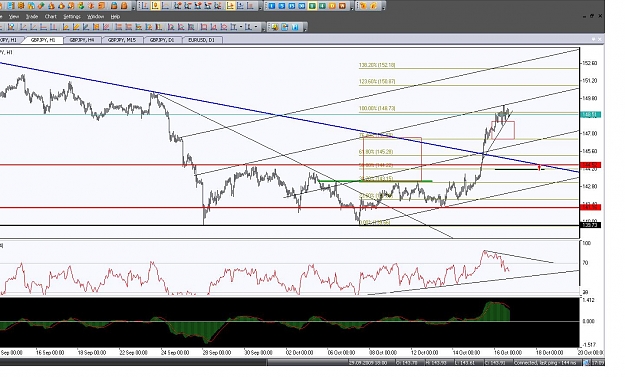Open the Window menu
Viewport: 625px width, 377px height.
pyautogui.click(x=96, y=16)
